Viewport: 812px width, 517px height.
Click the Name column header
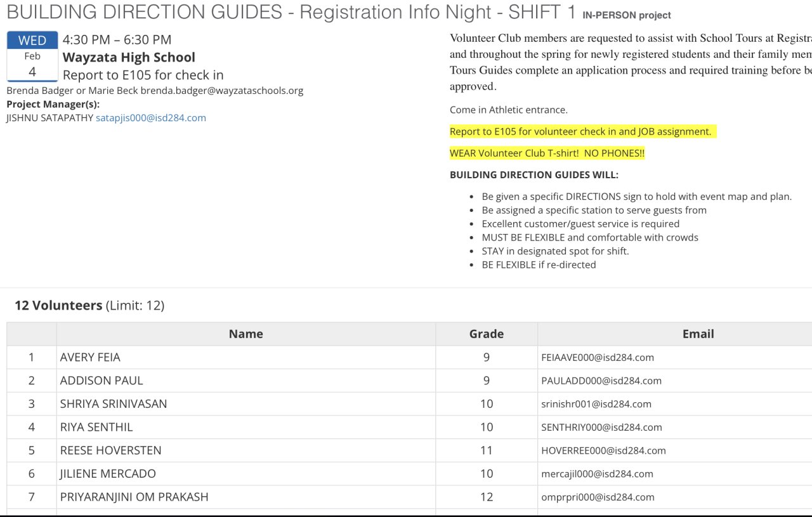(x=246, y=334)
